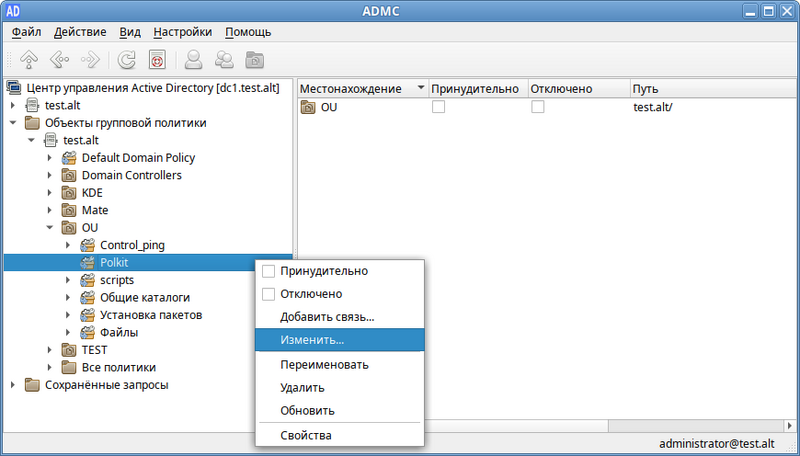Click the Принудительно column header

[x=478, y=89]
